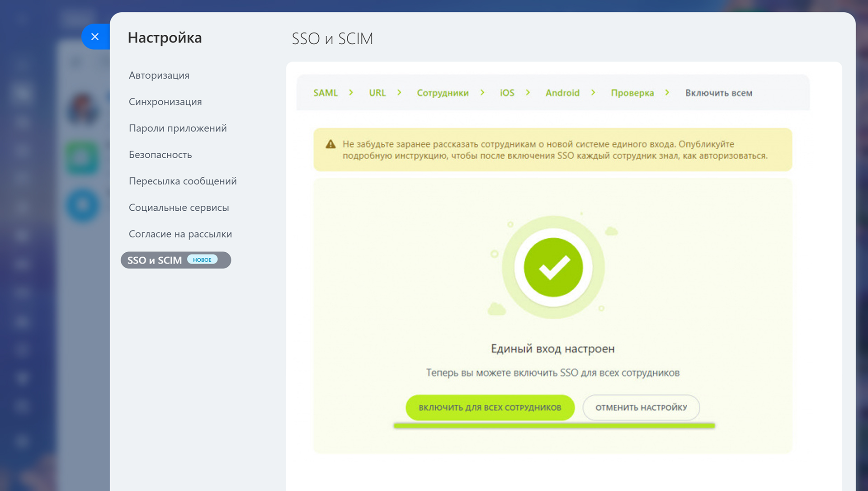Switch to the iOS wizard step
Viewport: 868px width, 491px height.
click(x=507, y=93)
